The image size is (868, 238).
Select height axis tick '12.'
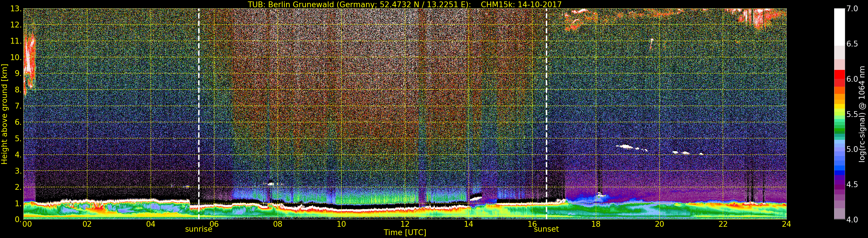click(16, 25)
